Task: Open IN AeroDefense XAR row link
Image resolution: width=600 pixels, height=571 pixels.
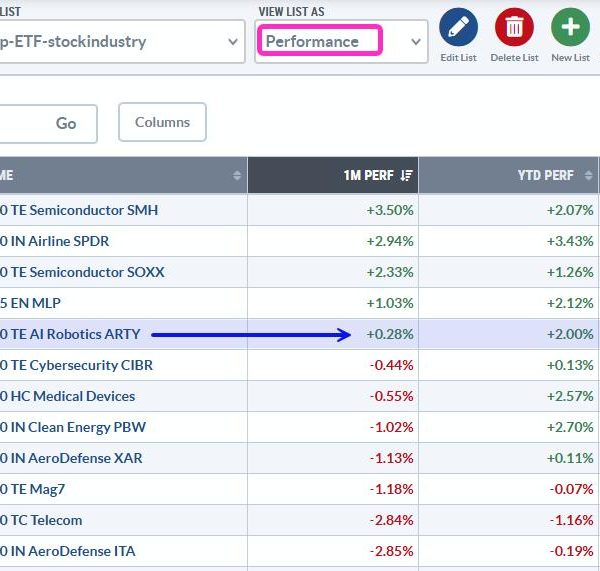Action: (71, 458)
